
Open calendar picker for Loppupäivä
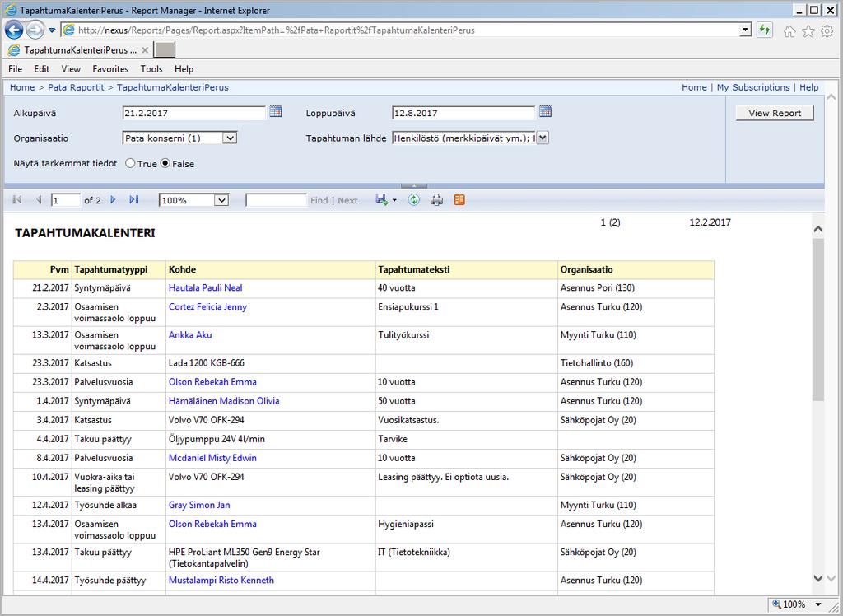click(x=545, y=112)
